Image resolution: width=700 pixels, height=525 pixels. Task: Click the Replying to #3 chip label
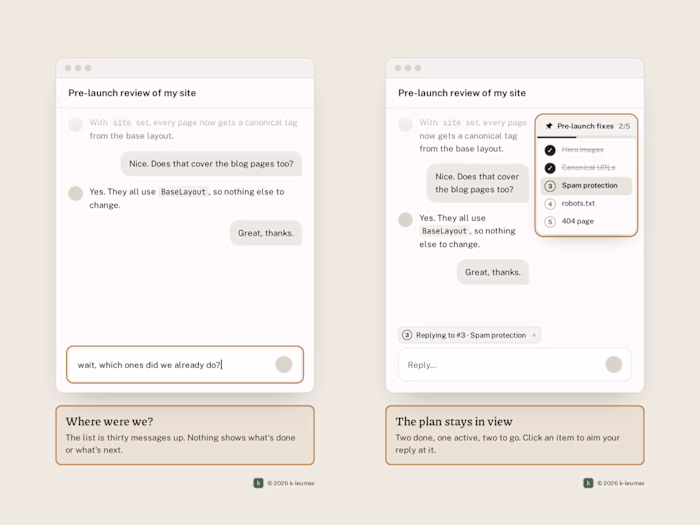(x=471, y=335)
